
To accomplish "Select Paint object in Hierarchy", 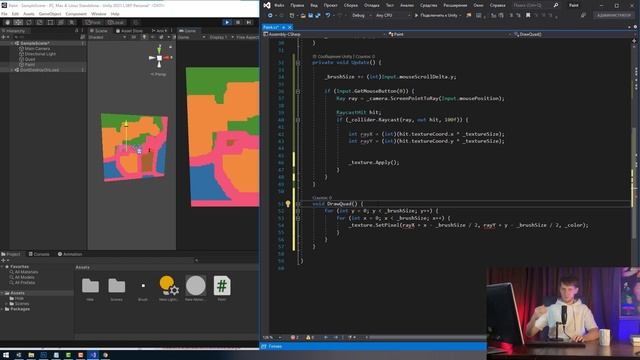I will pos(30,64).
